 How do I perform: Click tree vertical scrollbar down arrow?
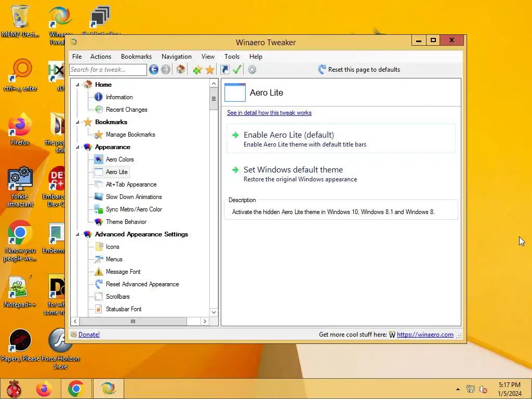[x=214, y=312]
